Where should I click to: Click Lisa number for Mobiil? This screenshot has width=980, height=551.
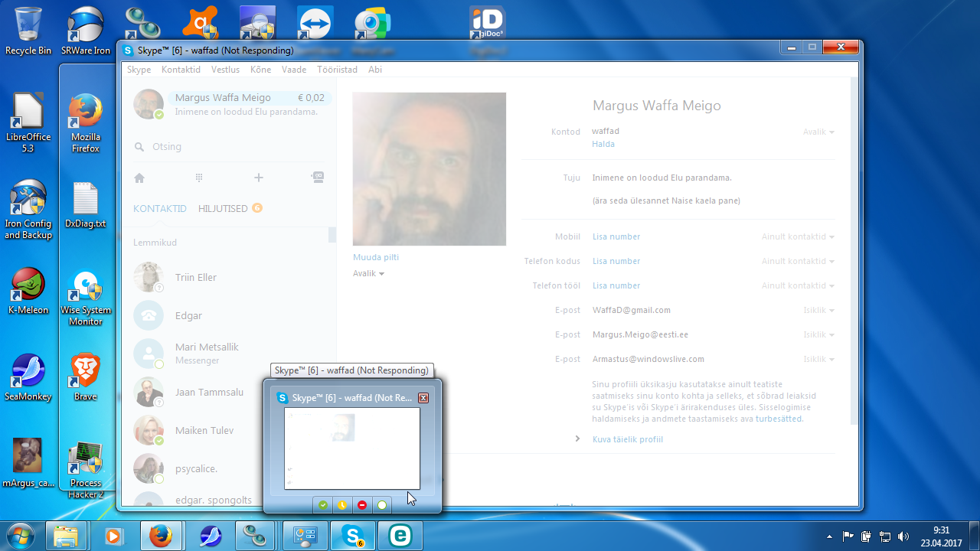[616, 236]
